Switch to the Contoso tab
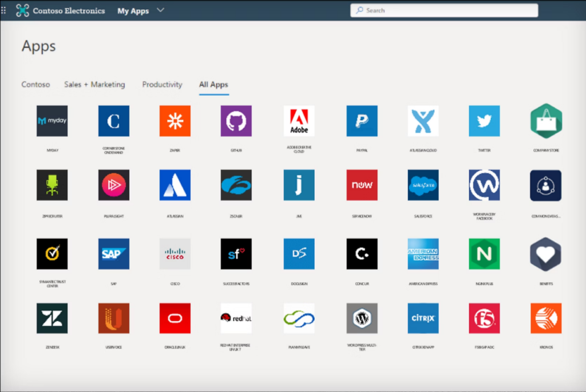Image resolution: width=586 pixels, height=392 pixels. (35, 85)
